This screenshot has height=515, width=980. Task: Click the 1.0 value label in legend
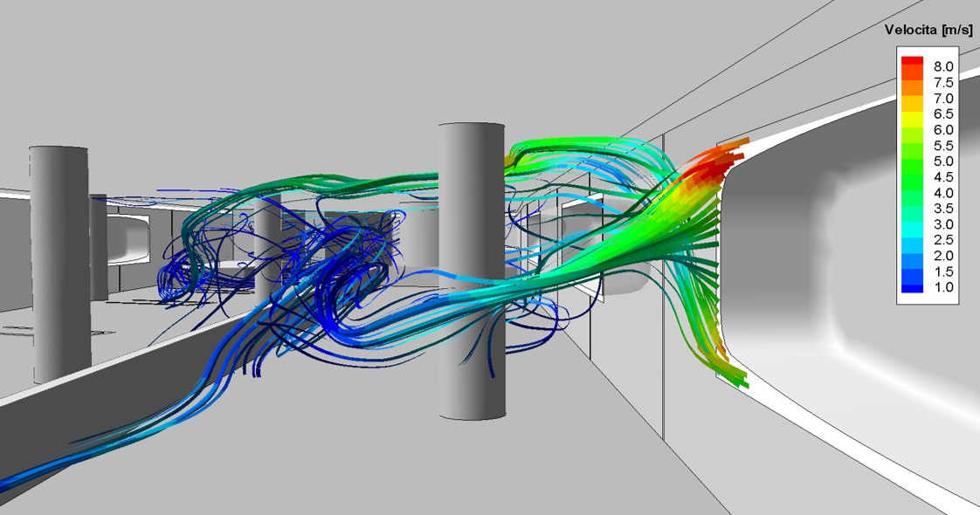943,287
